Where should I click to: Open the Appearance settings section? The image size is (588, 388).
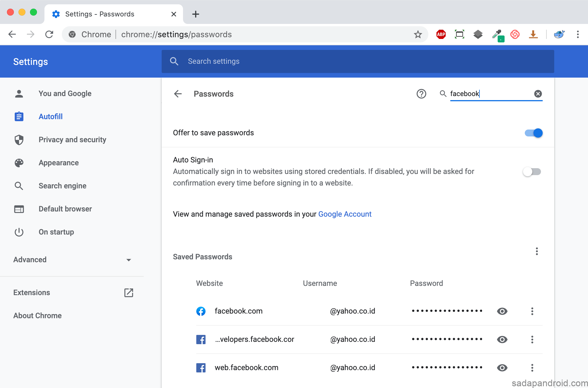point(59,163)
